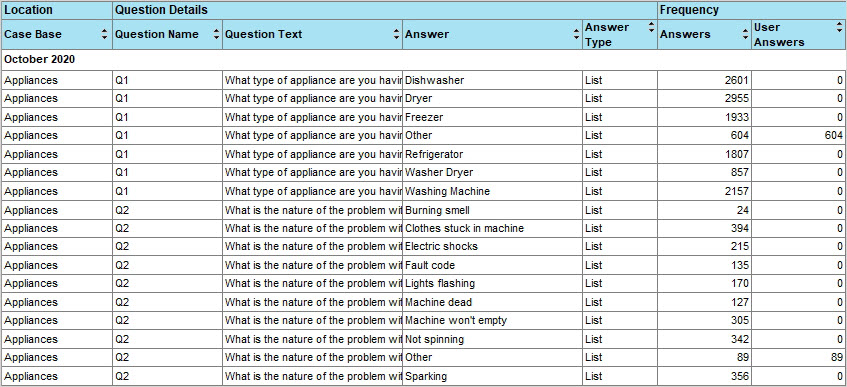847x387 pixels.
Task: Select the Electric shocks answer cell
Action: [x=492, y=246]
